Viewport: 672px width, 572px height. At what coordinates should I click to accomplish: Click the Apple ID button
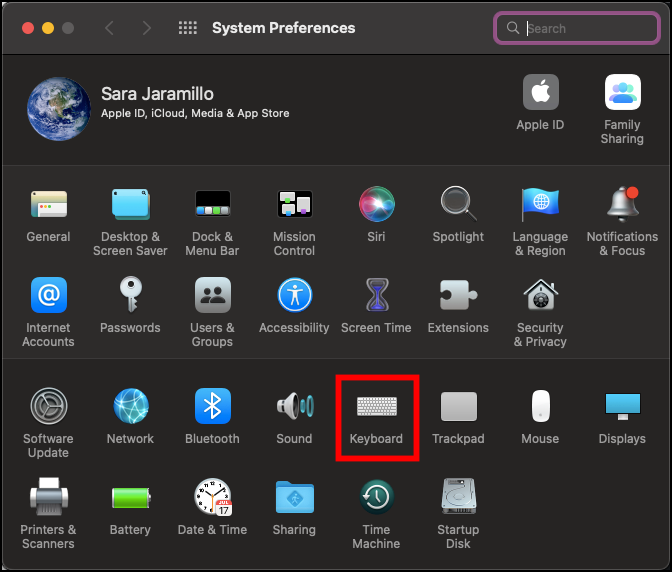coord(540,95)
